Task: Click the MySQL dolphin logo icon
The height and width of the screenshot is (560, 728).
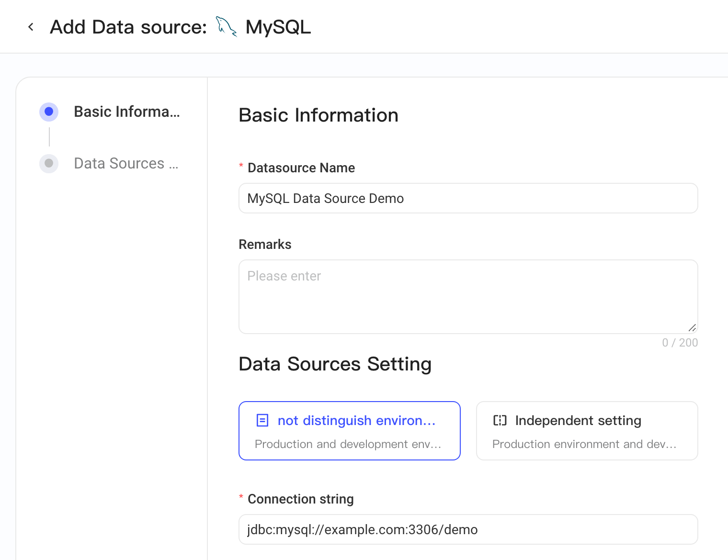Action: tap(226, 27)
